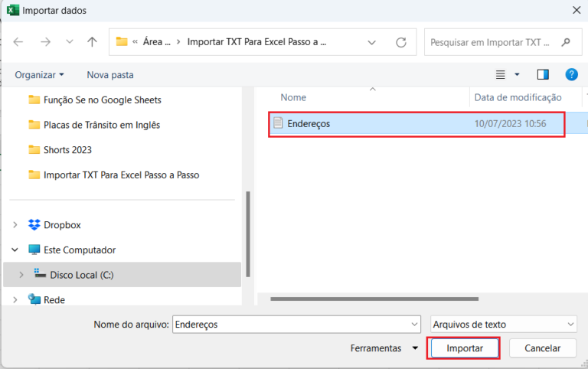Select the Endereços text file
The width and height of the screenshot is (588, 369).
309,123
